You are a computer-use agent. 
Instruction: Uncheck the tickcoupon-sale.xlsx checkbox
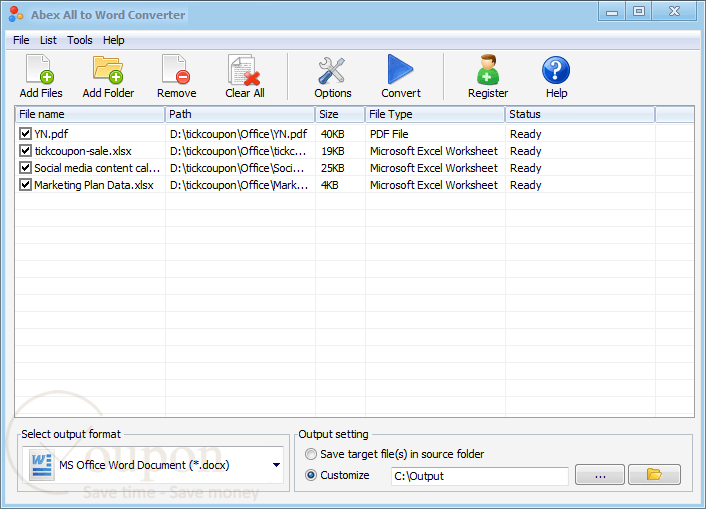click(25, 151)
